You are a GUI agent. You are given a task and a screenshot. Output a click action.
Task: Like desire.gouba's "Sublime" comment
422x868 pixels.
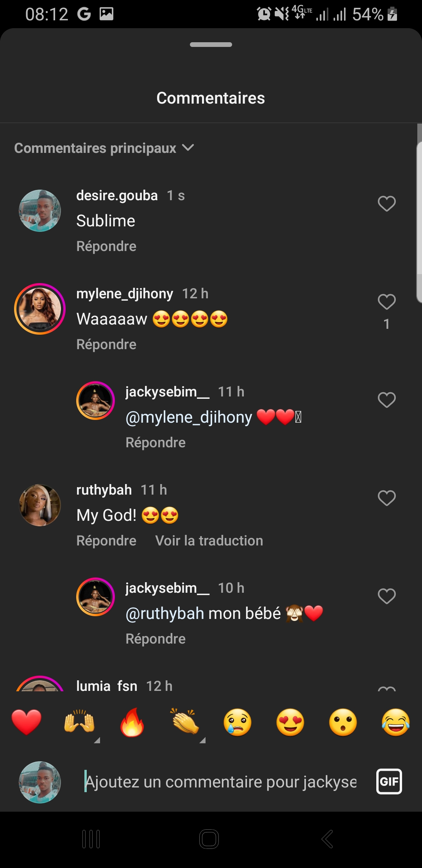tap(387, 204)
